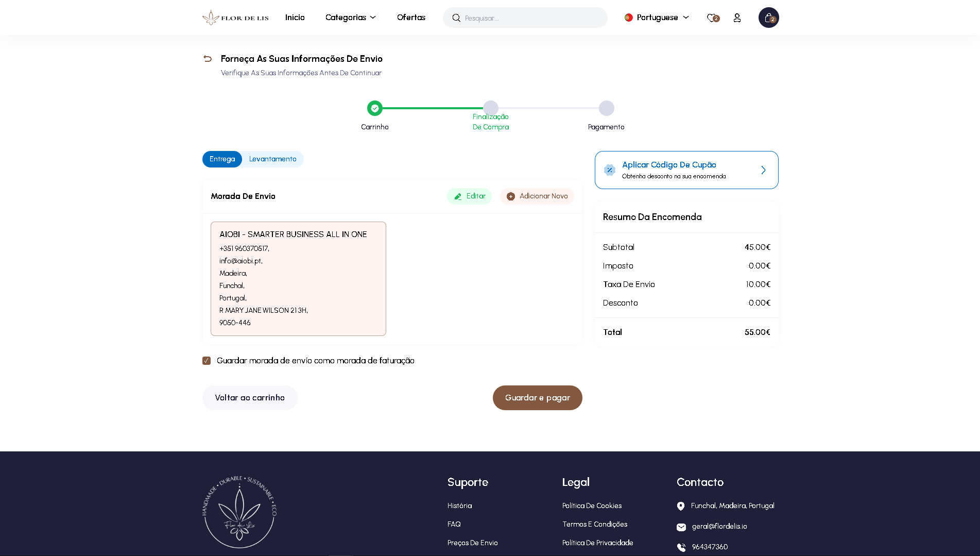Open the user account icon

click(737, 18)
